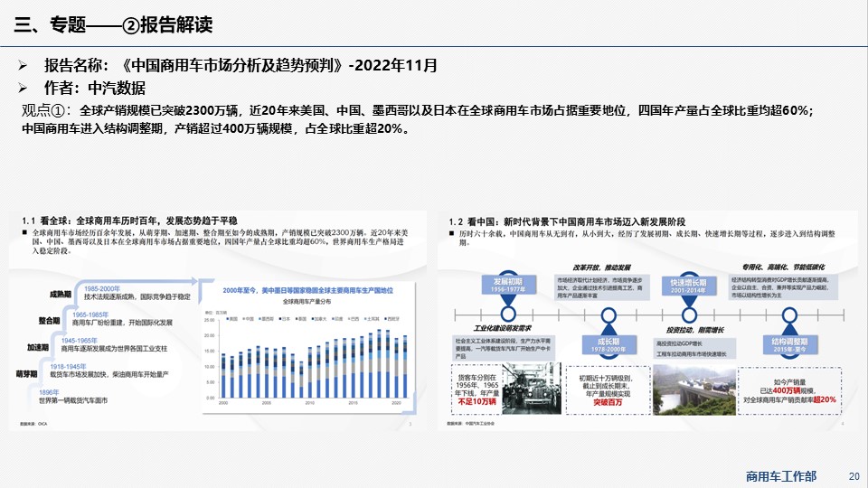The image size is (868, 488).
Task: Click heading 1.2 看中国：新时代背景下
Action: click(567, 221)
